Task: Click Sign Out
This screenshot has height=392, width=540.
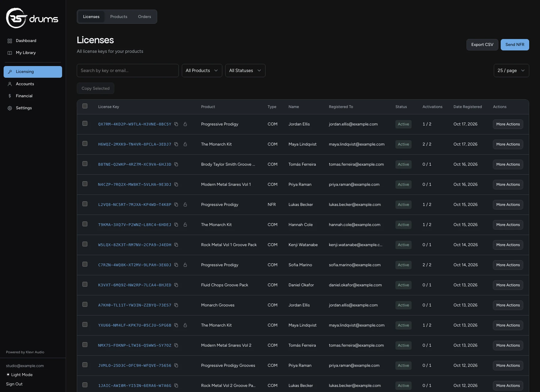Action: pyautogui.click(x=14, y=384)
